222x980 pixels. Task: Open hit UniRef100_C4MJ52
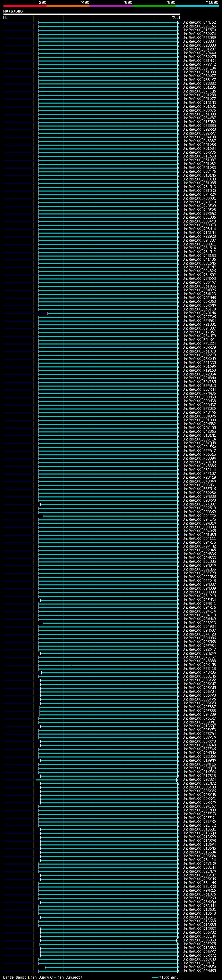coord(199,23)
